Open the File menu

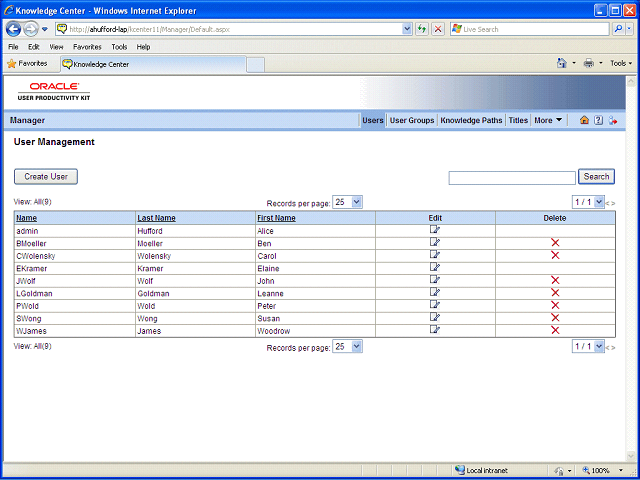(13, 47)
